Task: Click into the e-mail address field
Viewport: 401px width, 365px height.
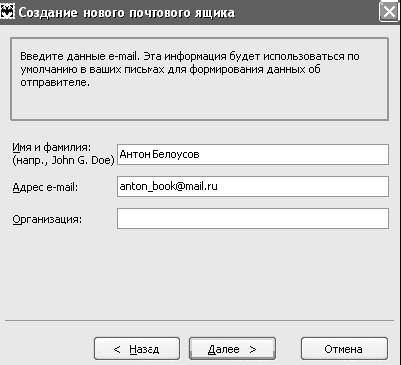Action: click(x=253, y=186)
